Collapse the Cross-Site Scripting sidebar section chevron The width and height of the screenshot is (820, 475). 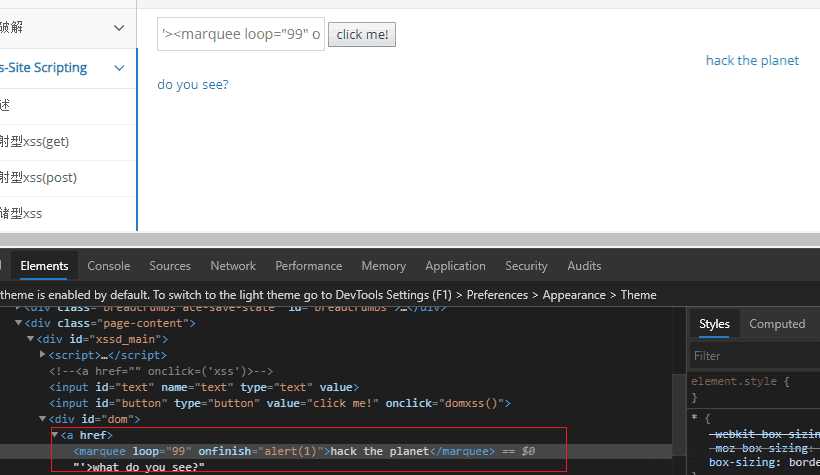(x=119, y=68)
